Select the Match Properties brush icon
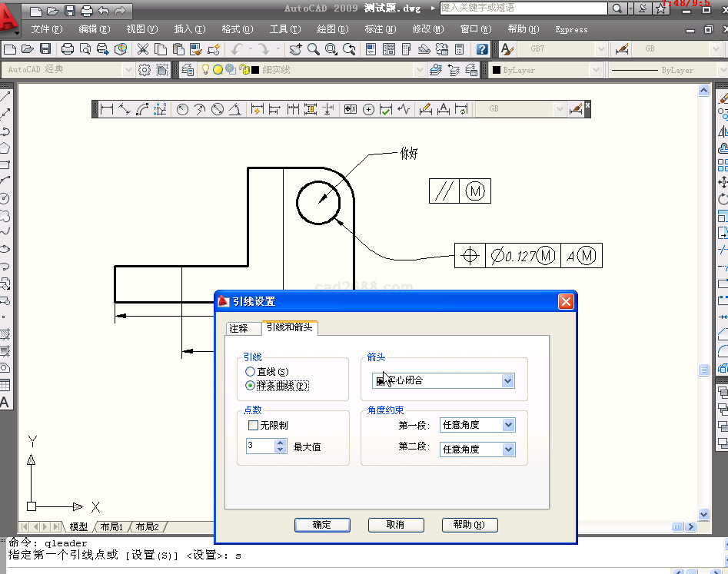 [x=196, y=49]
